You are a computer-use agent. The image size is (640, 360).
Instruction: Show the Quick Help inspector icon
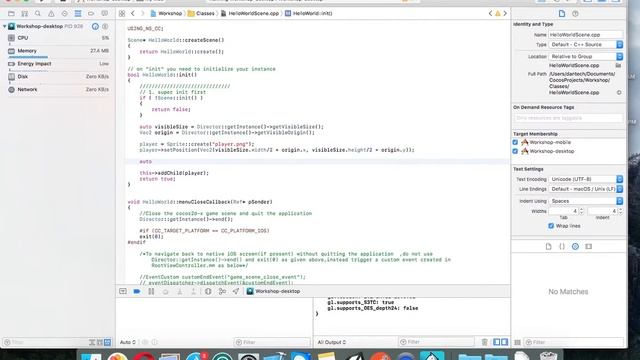tap(575, 13)
